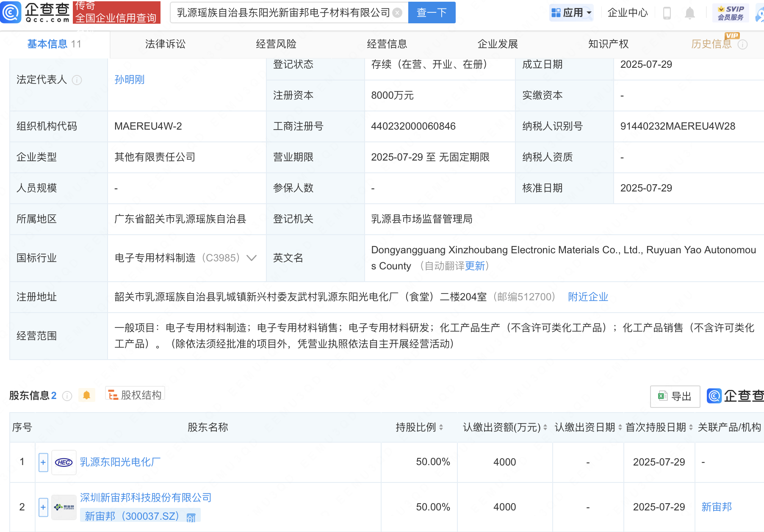The image size is (764, 532).
Task: Sort by 首次持股日期 column
Action: pos(691,427)
